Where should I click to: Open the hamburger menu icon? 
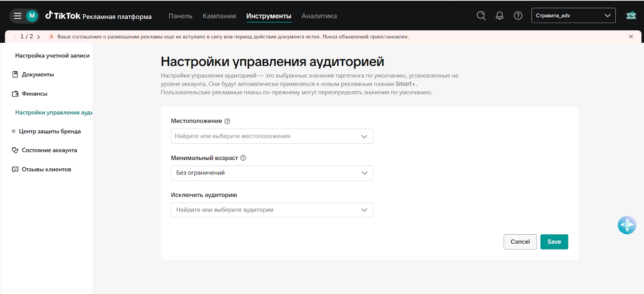click(x=17, y=16)
